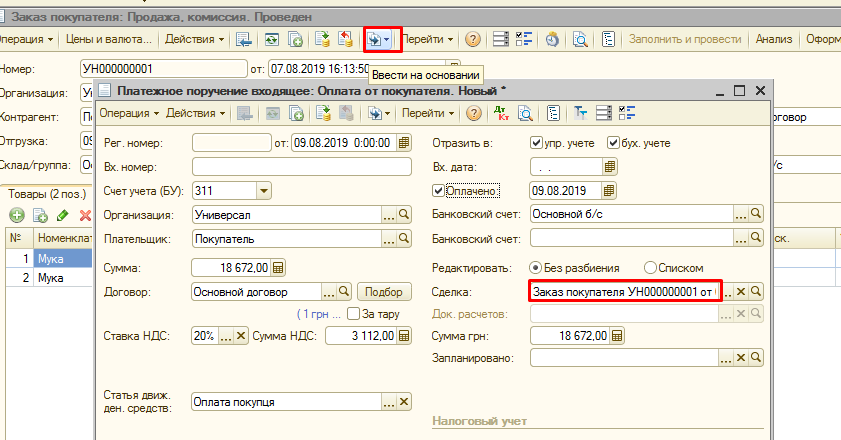Open Перейти dropdown in Заказ покупателя window
Screen dimensions: 841x440
428,39
